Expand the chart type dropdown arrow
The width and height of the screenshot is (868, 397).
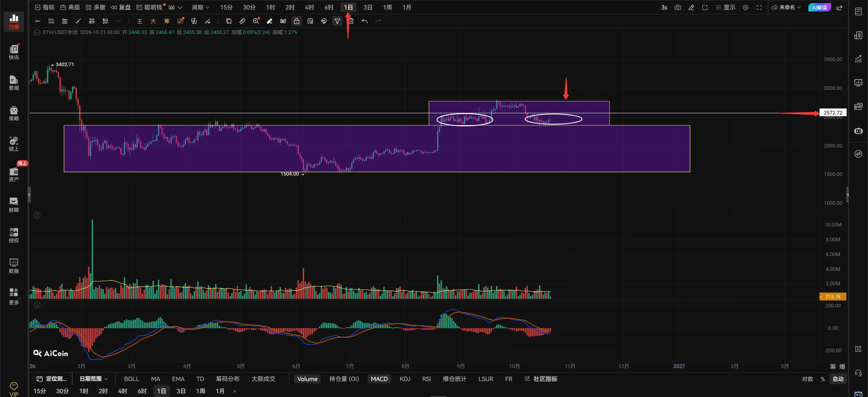pyautogui.click(x=180, y=7)
